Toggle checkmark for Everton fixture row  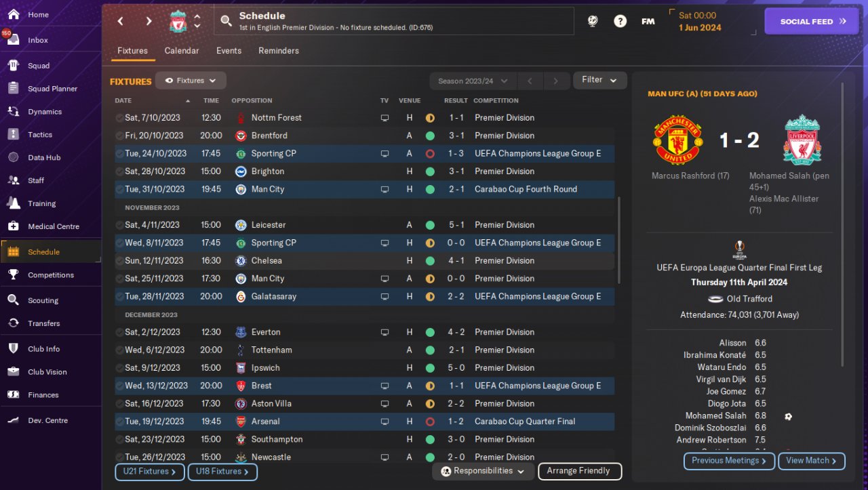click(x=119, y=333)
